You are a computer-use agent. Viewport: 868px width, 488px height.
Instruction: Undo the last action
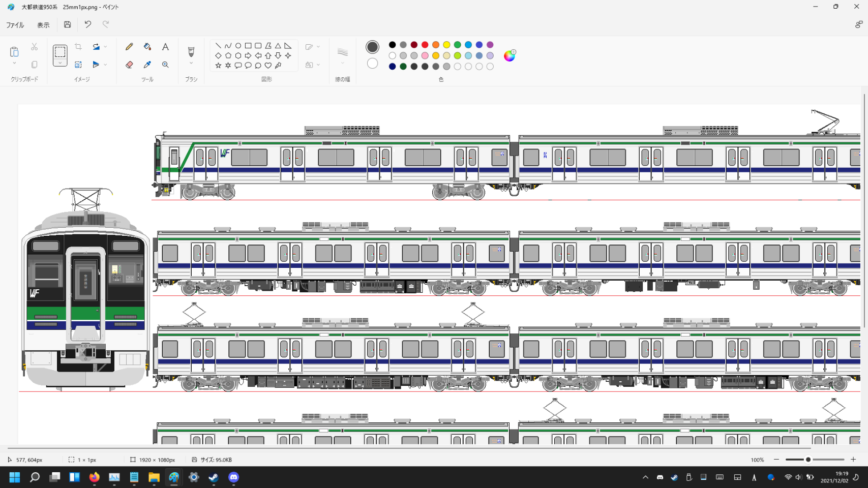[88, 24]
